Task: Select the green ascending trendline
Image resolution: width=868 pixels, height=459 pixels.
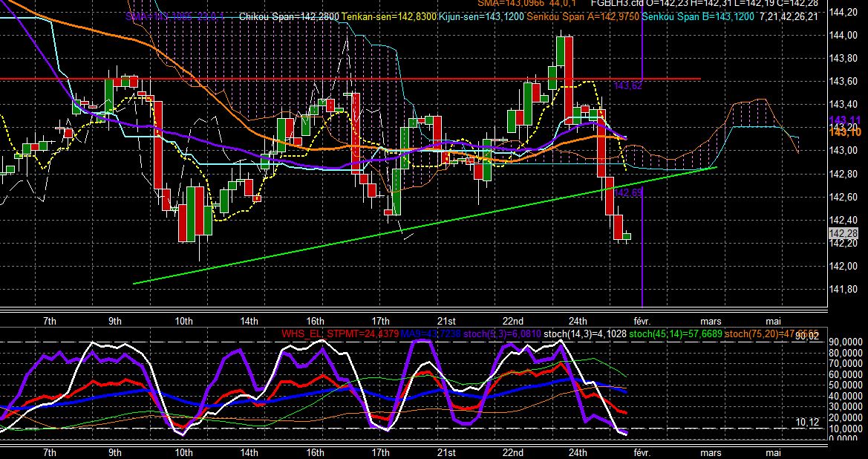Action: [425, 225]
